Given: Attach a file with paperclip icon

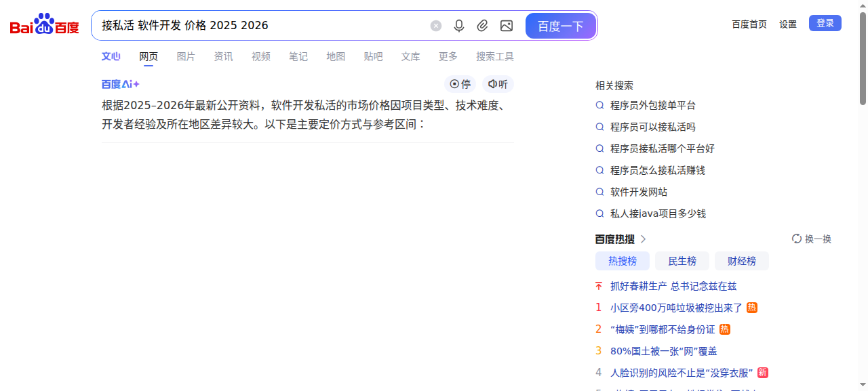Looking at the screenshot, I should [x=482, y=26].
